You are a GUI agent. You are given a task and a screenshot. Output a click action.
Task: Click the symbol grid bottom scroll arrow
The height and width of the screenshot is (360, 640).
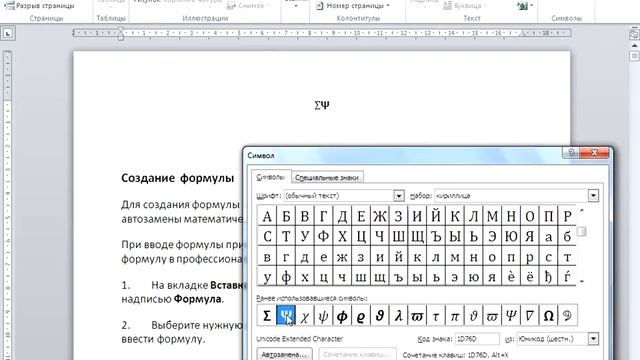pyautogui.click(x=582, y=281)
